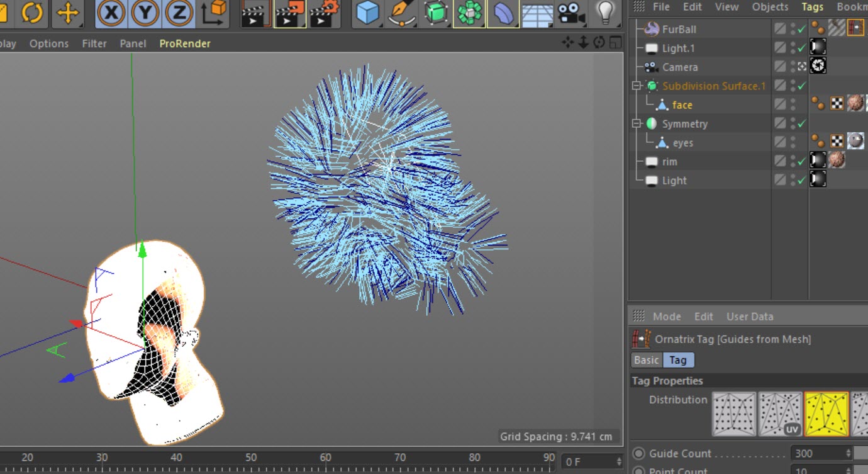
Task: Disable the green checkmark for Light.1
Action: (801, 48)
